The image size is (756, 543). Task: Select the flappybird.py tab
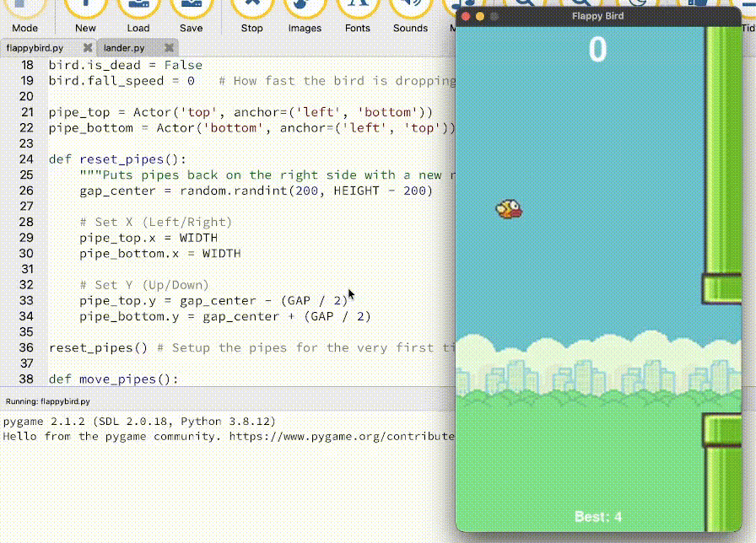38,48
